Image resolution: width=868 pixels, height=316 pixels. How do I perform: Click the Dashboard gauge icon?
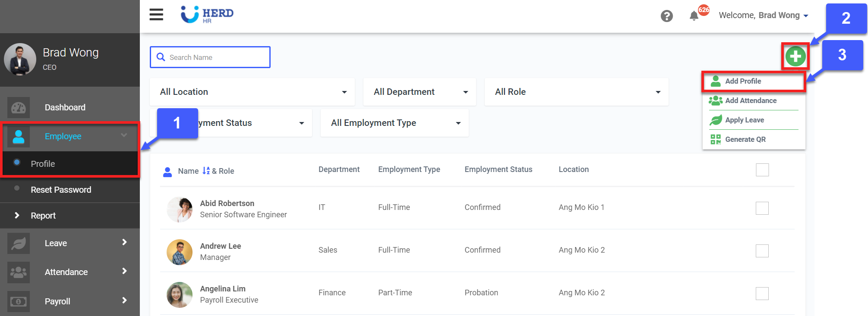[x=19, y=107]
